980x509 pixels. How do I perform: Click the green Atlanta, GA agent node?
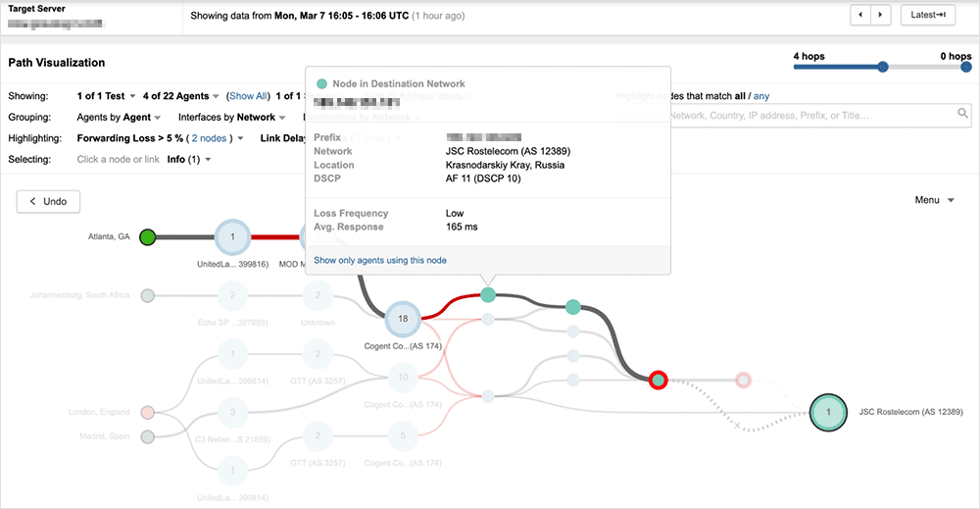tap(148, 236)
